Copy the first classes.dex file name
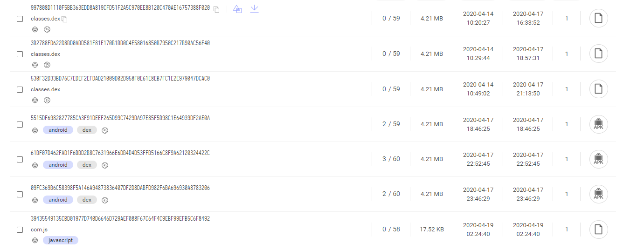Screen dimensions: 644x250 click(x=65, y=19)
